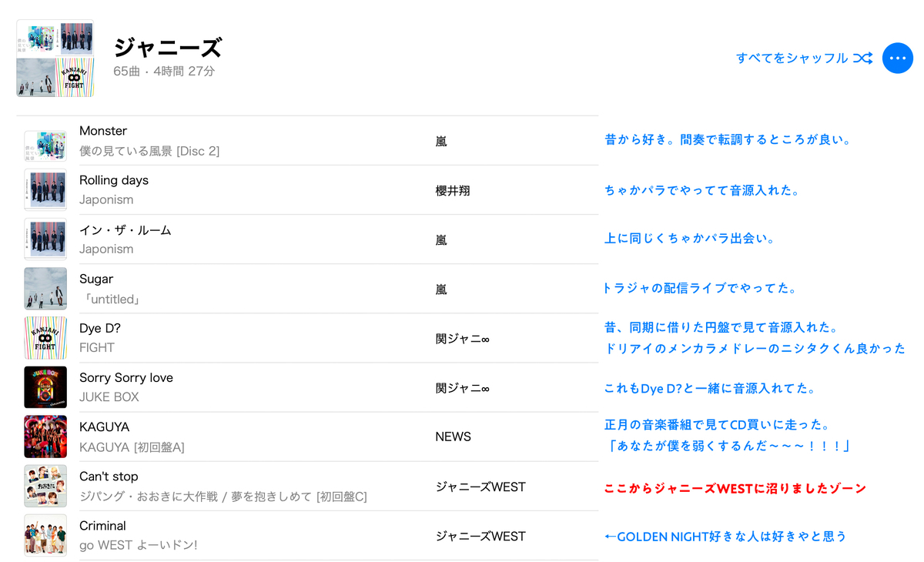Screen dimensions: 924x562
Task: Select the song title Sorry Sorry love
Action: pyautogui.click(x=126, y=377)
